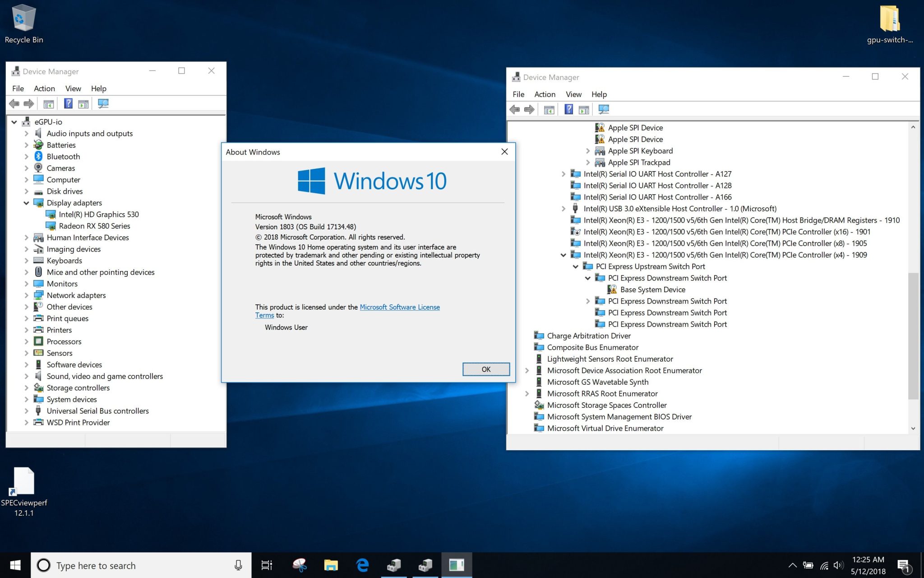Open Action menu in left Device Manager
This screenshot has height=578, width=924.
click(44, 89)
